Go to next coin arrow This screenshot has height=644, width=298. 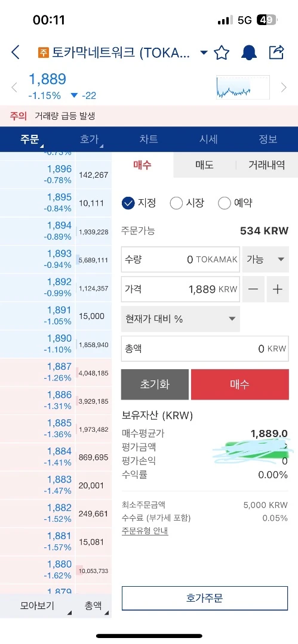pos(284,88)
